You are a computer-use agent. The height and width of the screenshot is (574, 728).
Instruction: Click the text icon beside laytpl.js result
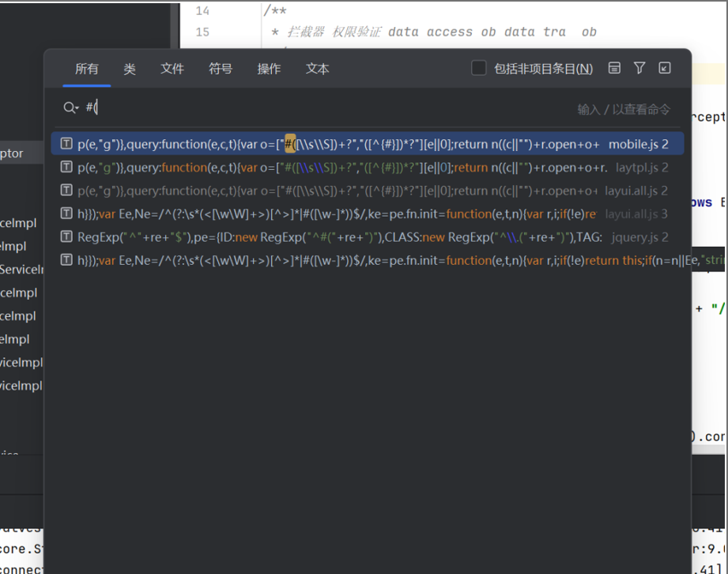coord(66,168)
